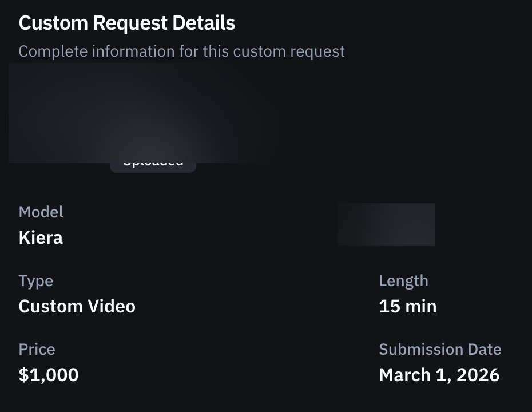Click the subtitle text below the heading
This screenshot has height=412, width=532.
click(181, 51)
